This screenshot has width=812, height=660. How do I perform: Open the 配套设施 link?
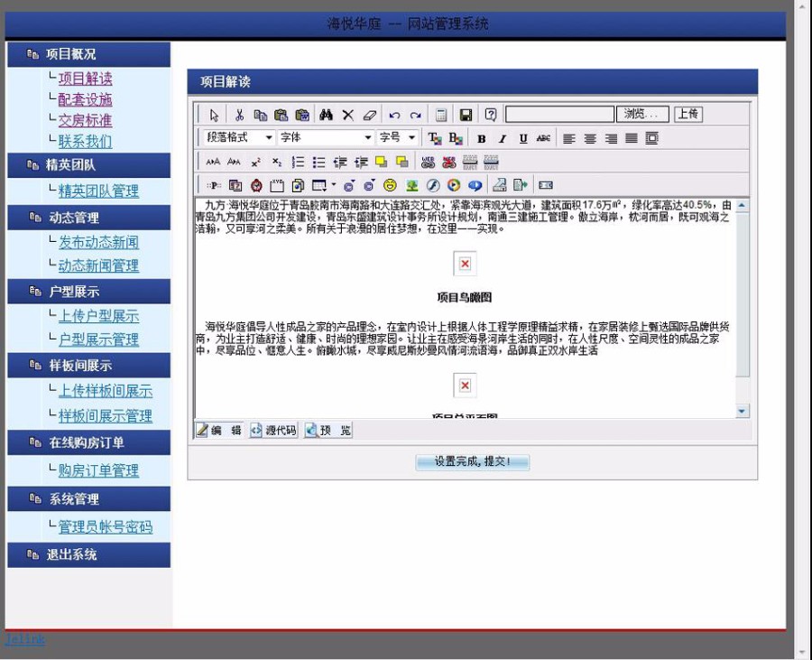click(x=85, y=99)
